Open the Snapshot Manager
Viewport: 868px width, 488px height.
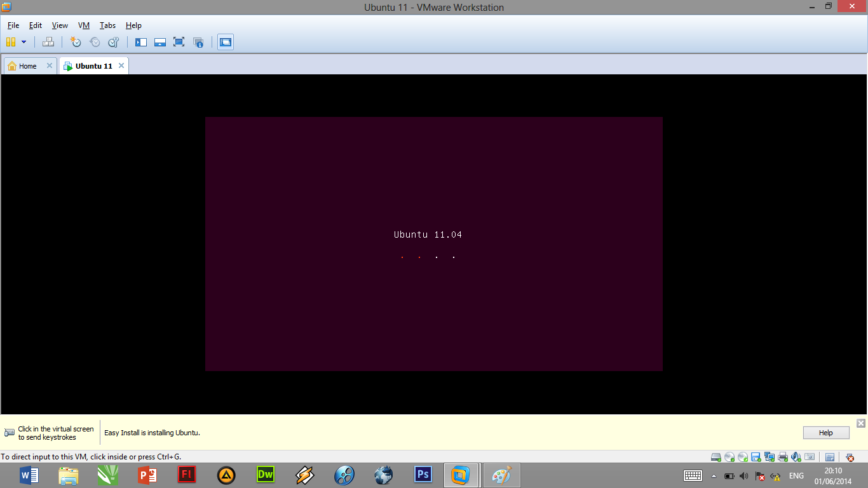(x=114, y=42)
